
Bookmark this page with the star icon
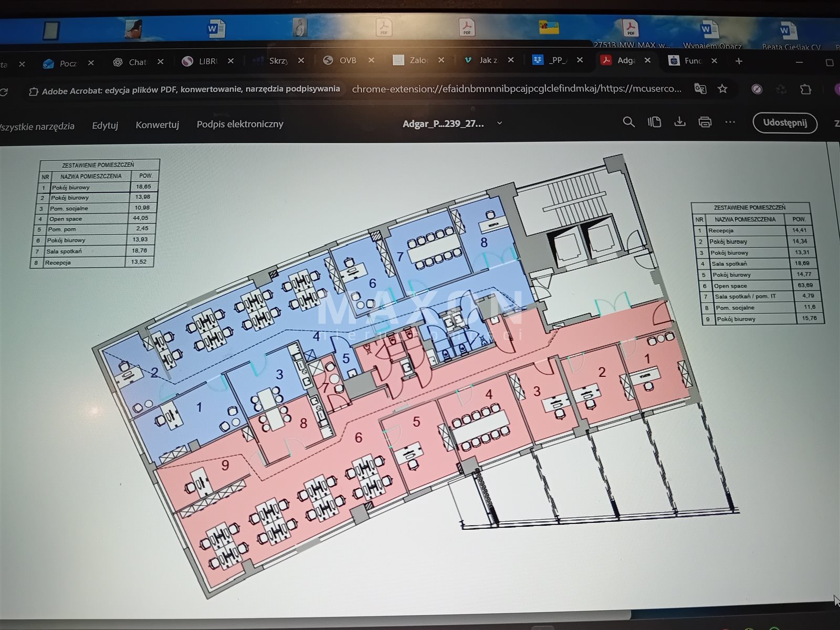pyautogui.click(x=723, y=89)
